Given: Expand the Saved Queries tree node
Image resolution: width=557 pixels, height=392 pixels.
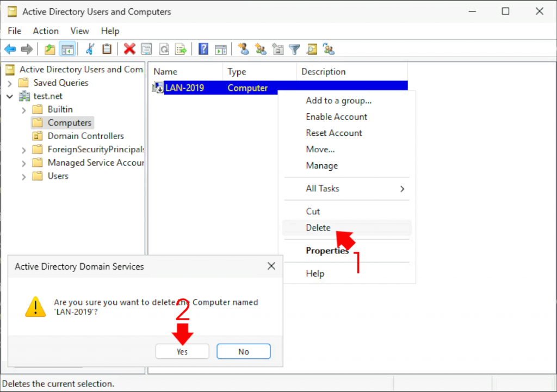Looking at the screenshot, I should coord(11,83).
